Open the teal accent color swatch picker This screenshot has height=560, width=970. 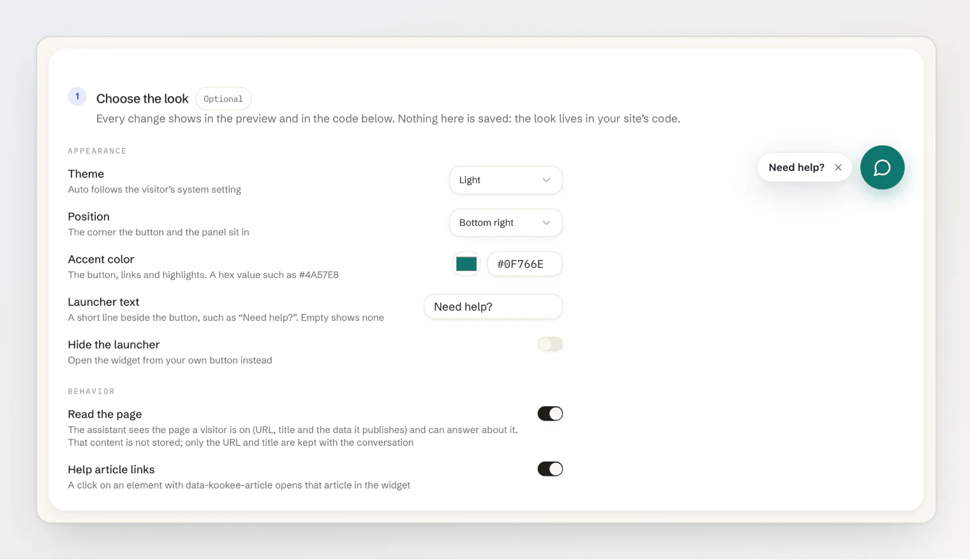[466, 264]
